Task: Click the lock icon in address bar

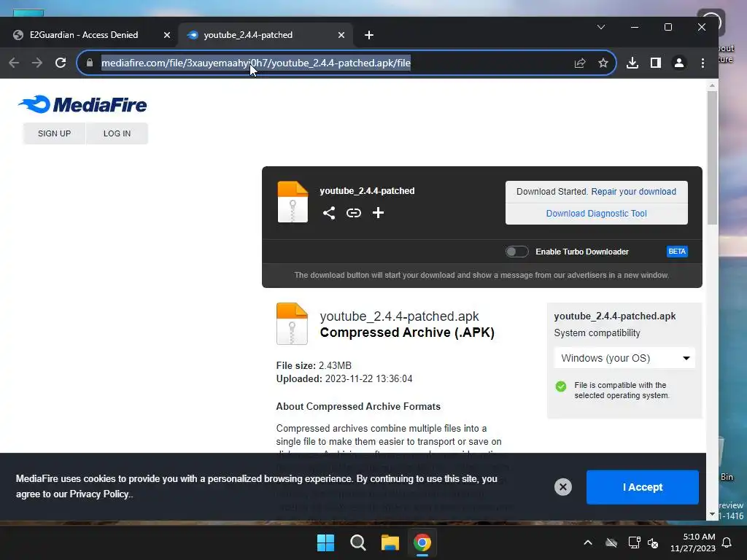Action: (x=90, y=63)
